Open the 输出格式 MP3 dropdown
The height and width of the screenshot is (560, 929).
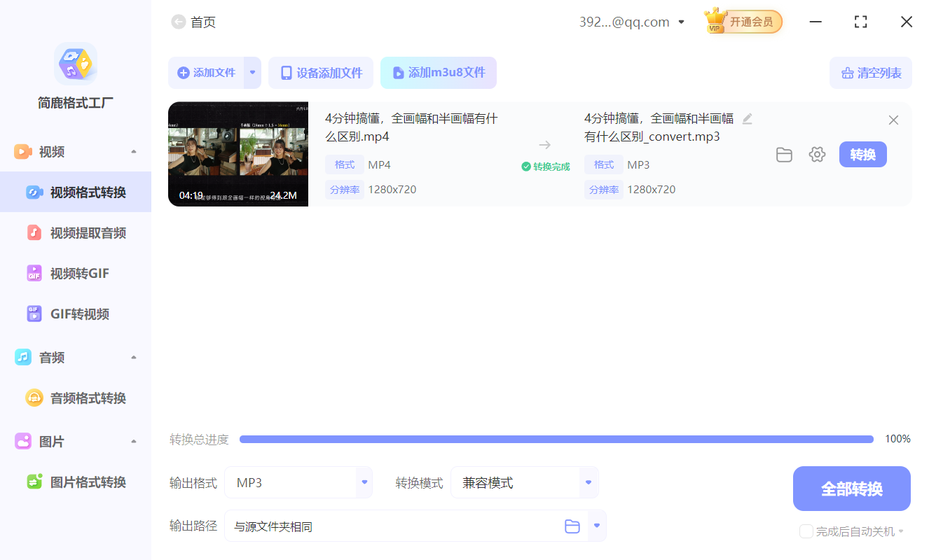point(364,482)
